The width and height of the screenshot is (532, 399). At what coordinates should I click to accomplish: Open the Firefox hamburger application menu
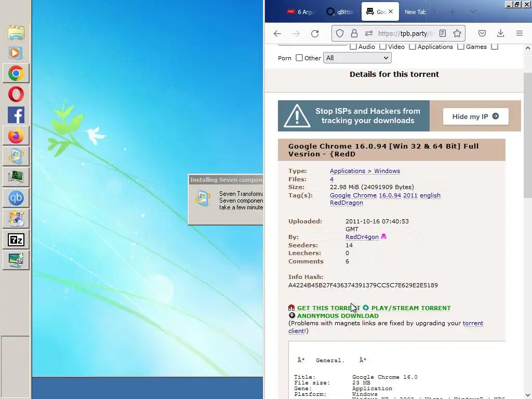click(x=520, y=33)
